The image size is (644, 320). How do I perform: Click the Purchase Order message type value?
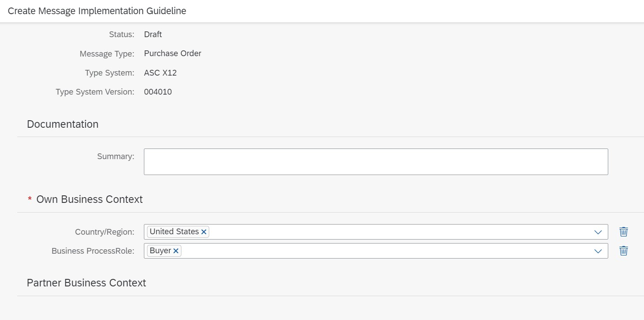tap(173, 53)
